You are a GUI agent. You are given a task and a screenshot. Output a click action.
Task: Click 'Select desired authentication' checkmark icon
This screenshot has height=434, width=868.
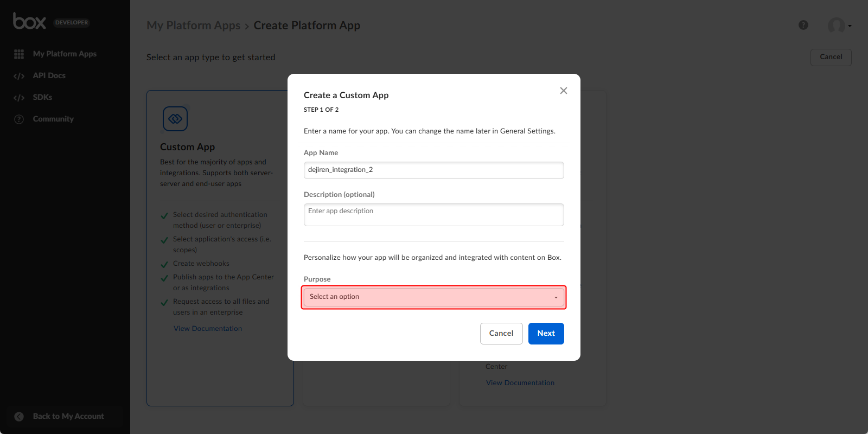(x=164, y=216)
